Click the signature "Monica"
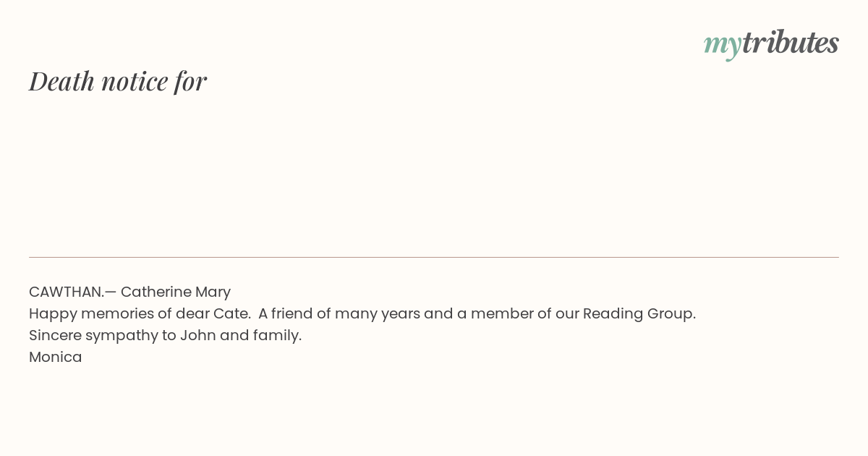Image resolution: width=868 pixels, height=456 pixels. [x=56, y=357]
